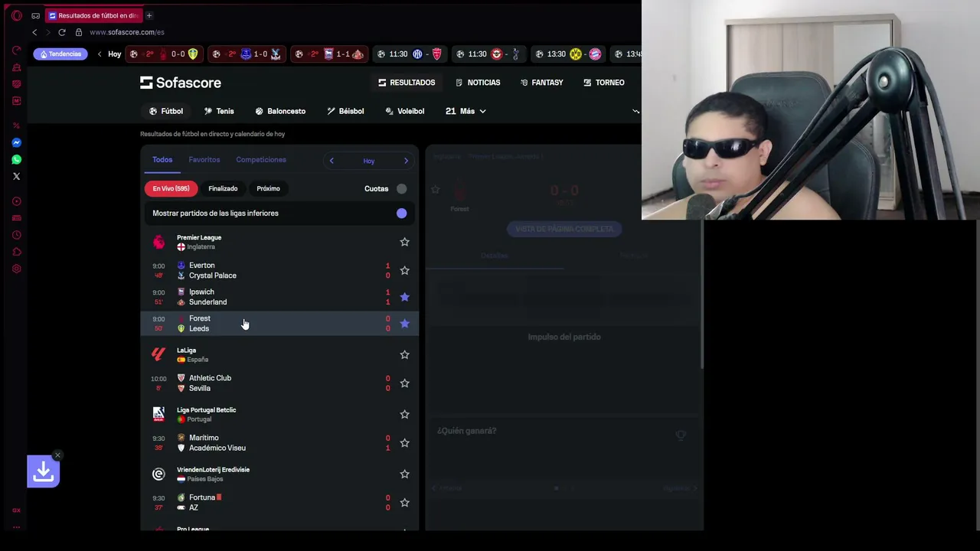The height and width of the screenshot is (551, 980).
Task: Close the floating download widget
Action: [x=57, y=455]
